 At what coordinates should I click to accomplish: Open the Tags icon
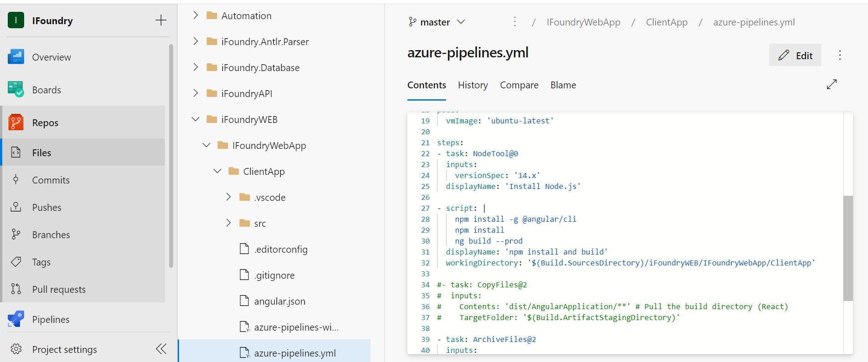click(x=16, y=262)
